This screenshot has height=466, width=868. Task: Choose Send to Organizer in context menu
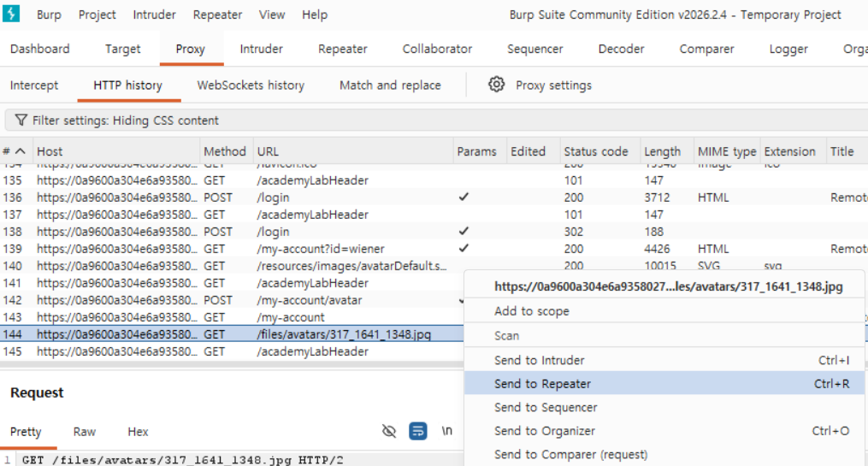(x=664, y=431)
